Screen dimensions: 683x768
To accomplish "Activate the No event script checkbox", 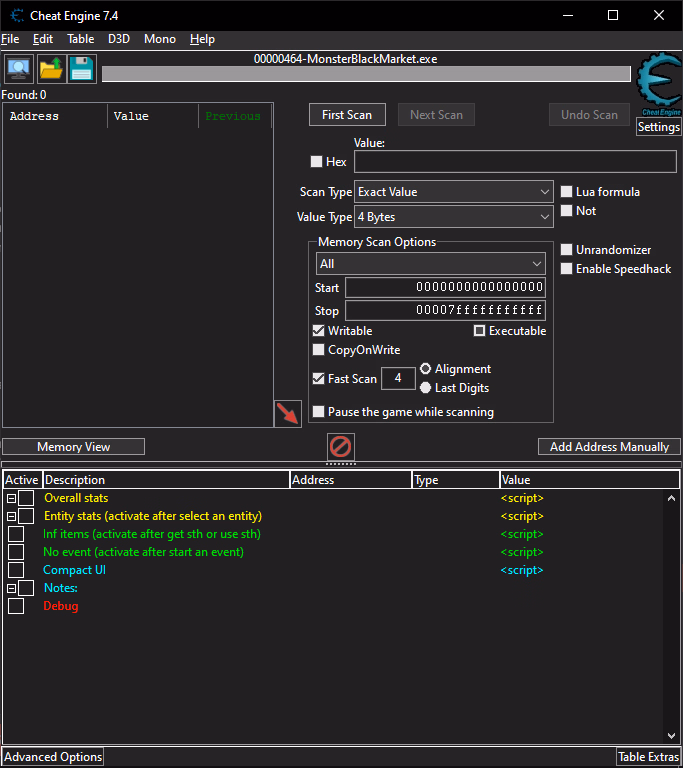I will [16, 552].
